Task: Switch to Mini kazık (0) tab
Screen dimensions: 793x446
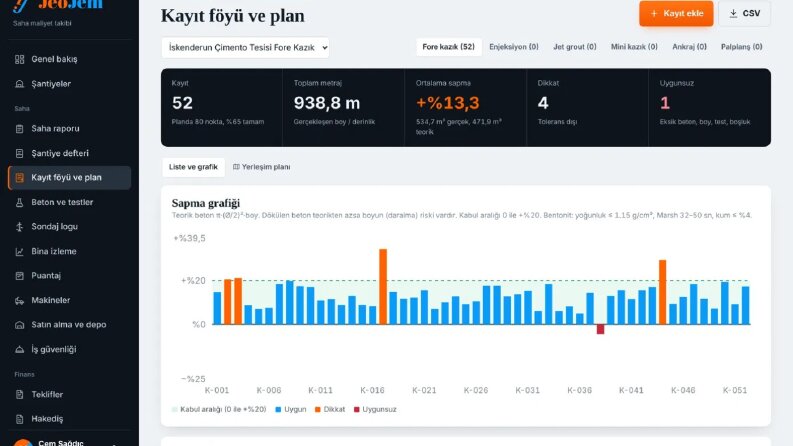Action: [x=634, y=47]
